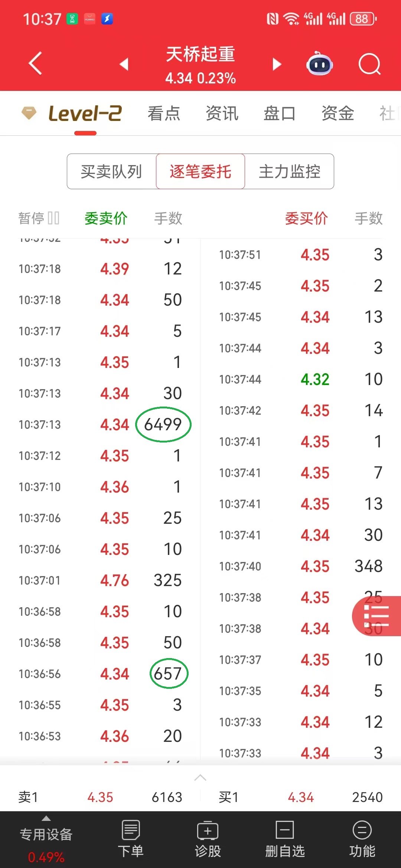Image resolution: width=401 pixels, height=868 pixels.
Task: Select 主力监控 segment
Action: click(x=290, y=171)
